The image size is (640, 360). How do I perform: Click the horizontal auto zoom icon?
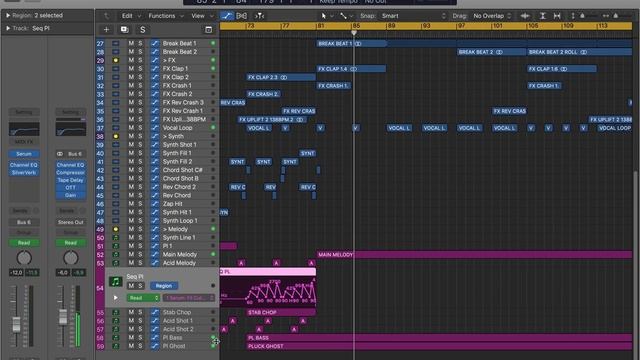click(557, 16)
